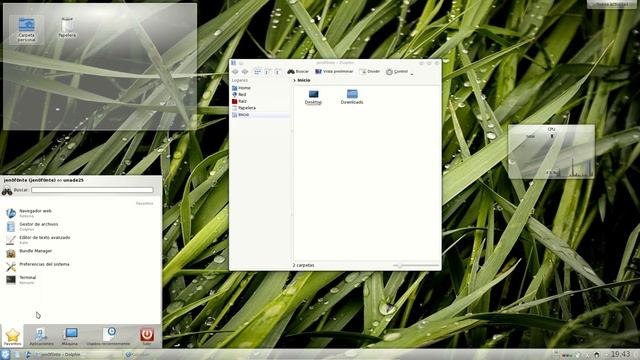Select Home in Lugares panel
Viewport: 640px width, 360px height.
pos(260,88)
